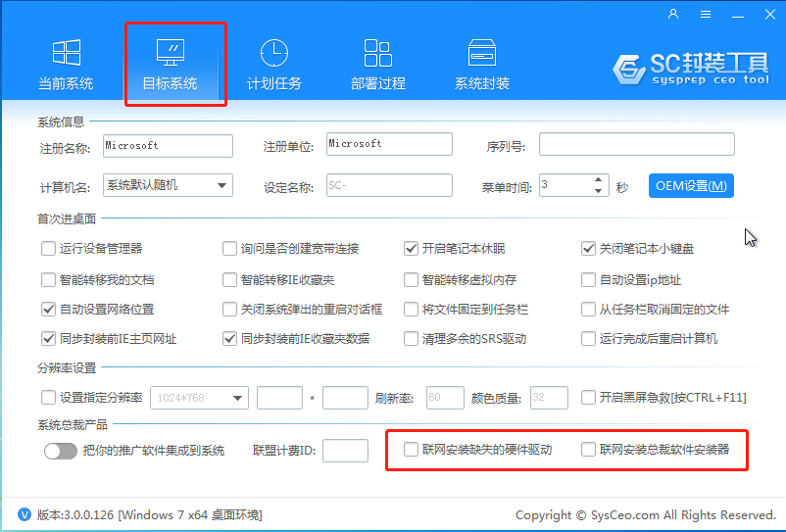Click the 设定名称 SC- field
The height and width of the screenshot is (532, 786).
389,185
